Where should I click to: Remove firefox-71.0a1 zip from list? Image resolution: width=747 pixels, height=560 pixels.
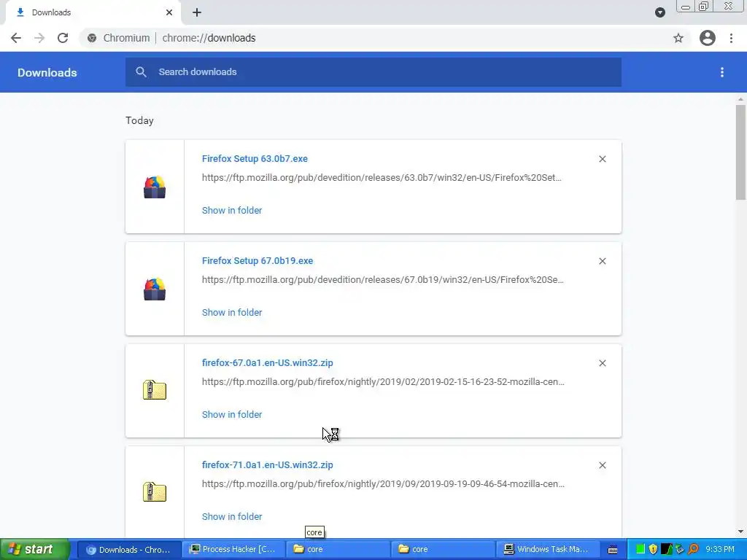[x=602, y=465]
